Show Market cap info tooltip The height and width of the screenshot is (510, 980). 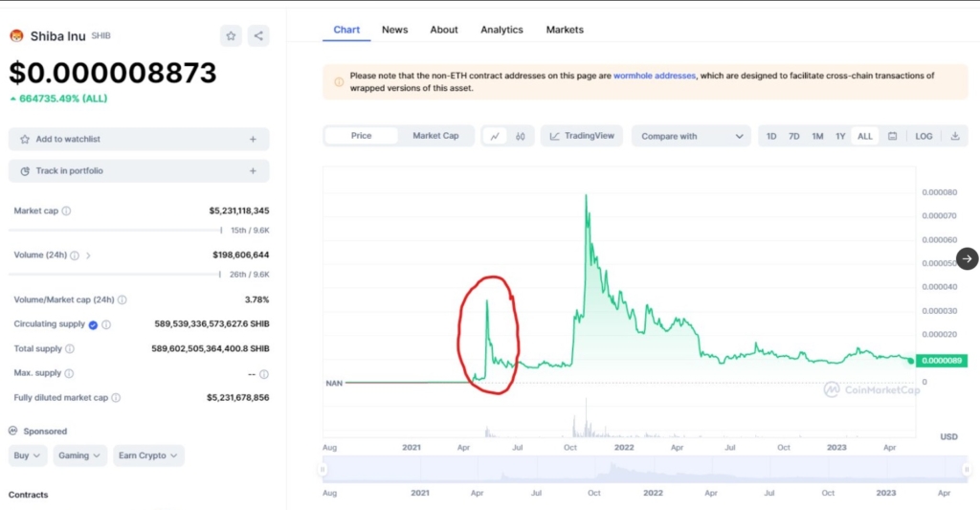click(66, 211)
